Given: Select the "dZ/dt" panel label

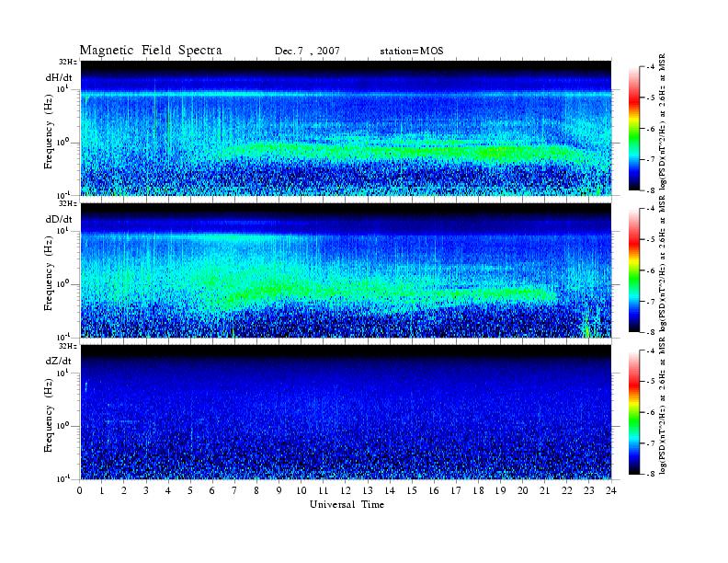Looking at the screenshot, I should pos(59,361).
